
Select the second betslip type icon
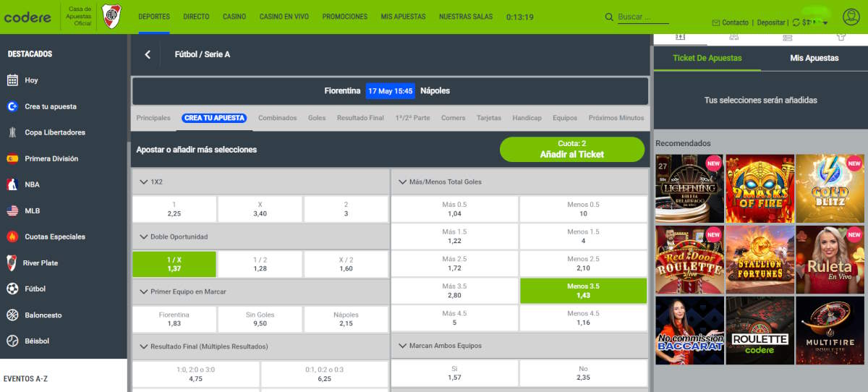coord(733,36)
